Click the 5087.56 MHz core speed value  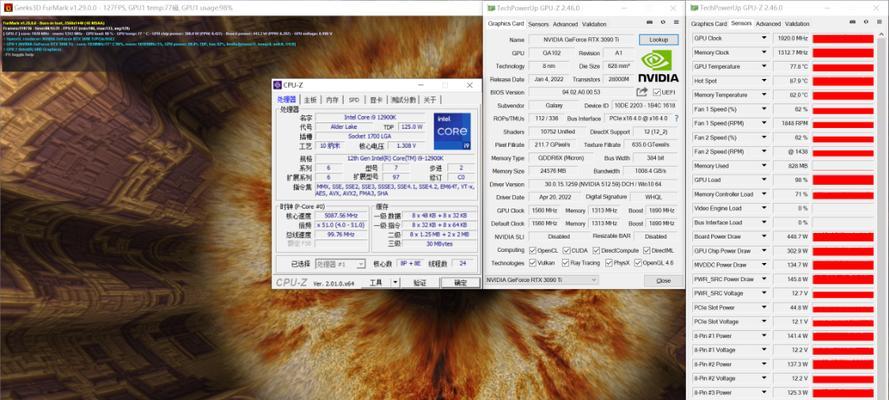coord(341,216)
